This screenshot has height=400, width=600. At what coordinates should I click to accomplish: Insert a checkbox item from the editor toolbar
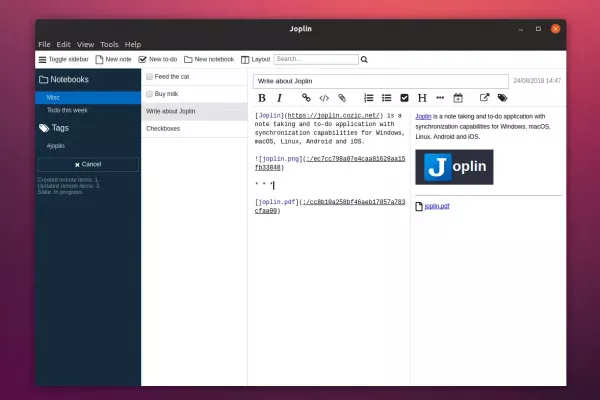coord(404,98)
